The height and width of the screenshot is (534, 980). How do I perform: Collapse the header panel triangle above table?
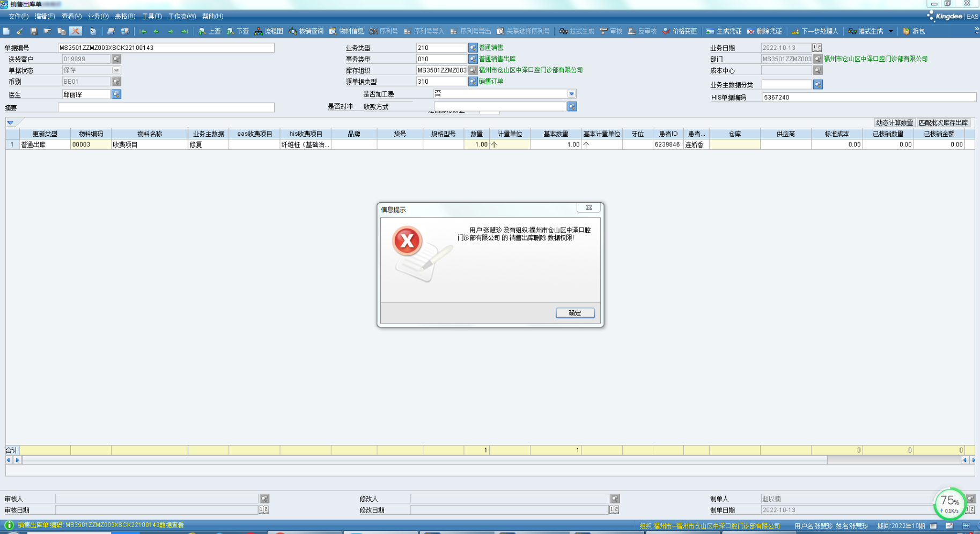(10, 123)
